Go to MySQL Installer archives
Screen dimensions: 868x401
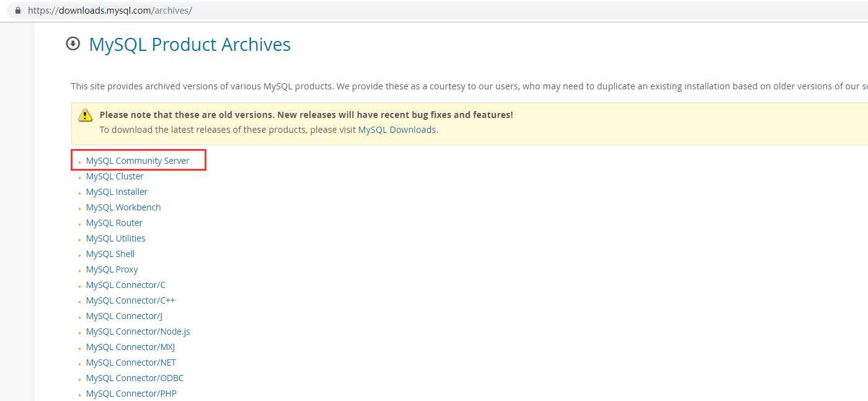(117, 192)
